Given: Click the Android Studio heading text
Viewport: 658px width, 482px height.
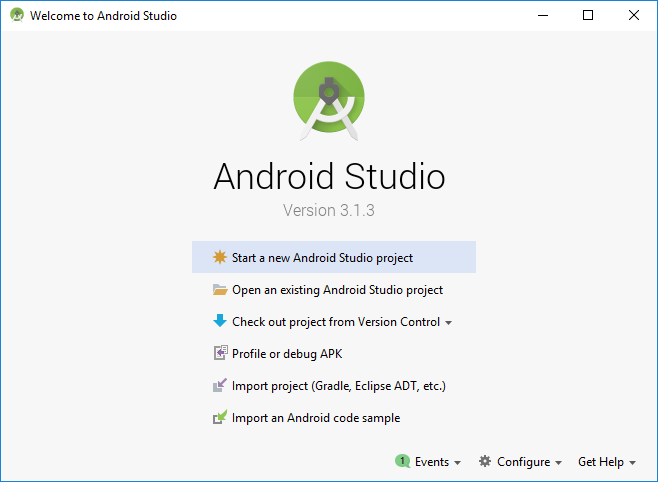Looking at the screenshot, I should 329,176.
